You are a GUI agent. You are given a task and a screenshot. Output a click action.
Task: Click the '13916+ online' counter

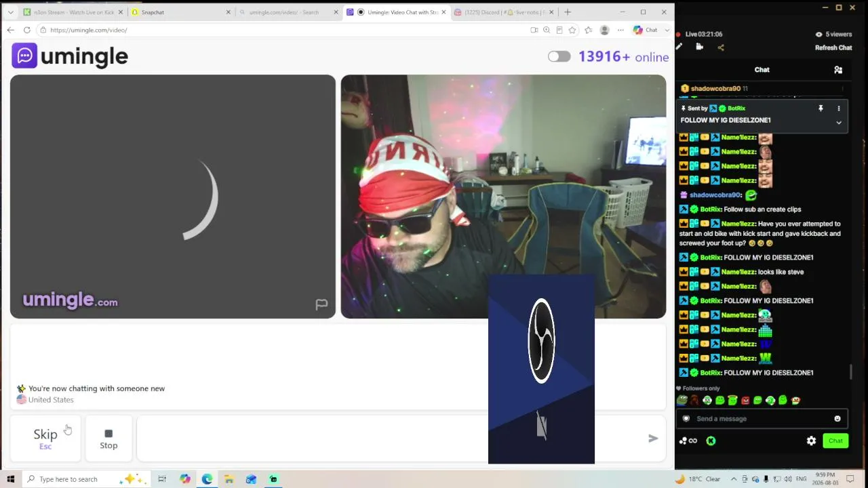coord(624,57)
